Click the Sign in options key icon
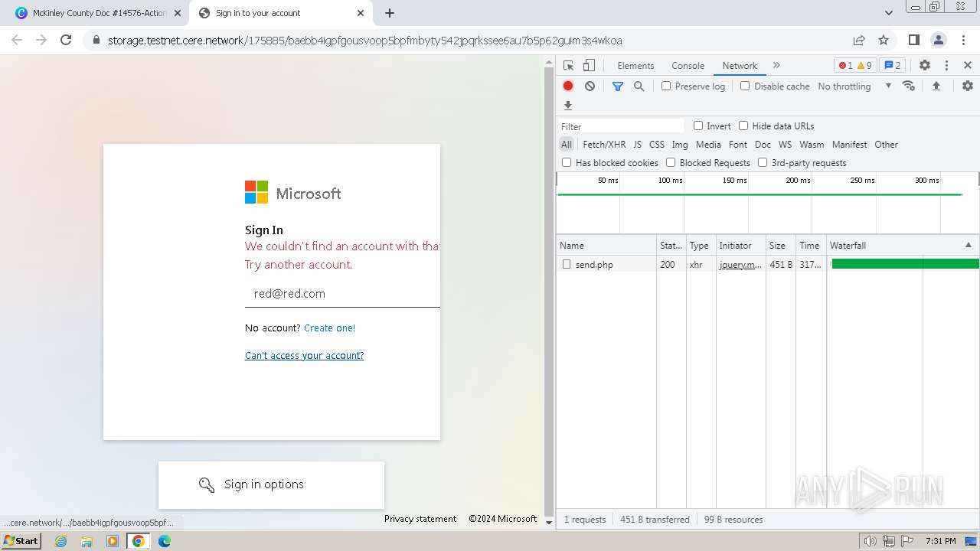The height and width of the screenshot is (551, 980). pos(206,484)
